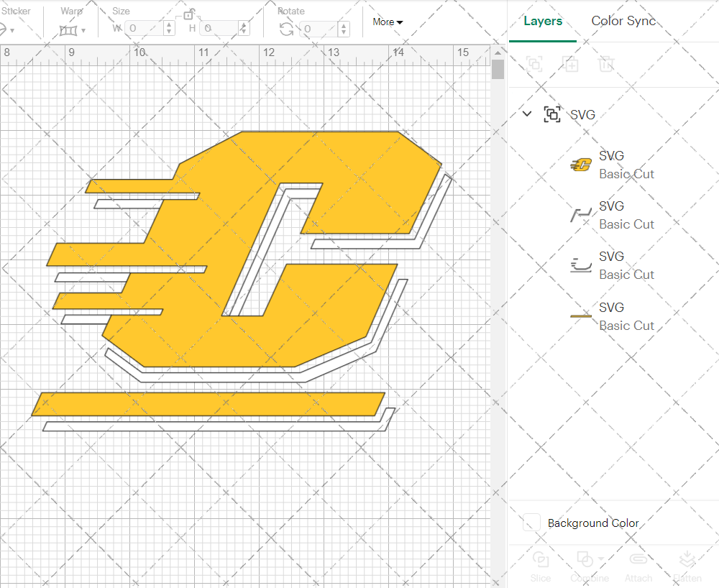Click the delete layer trash icon
Screen dimensions: 719x588
[607, 64]
